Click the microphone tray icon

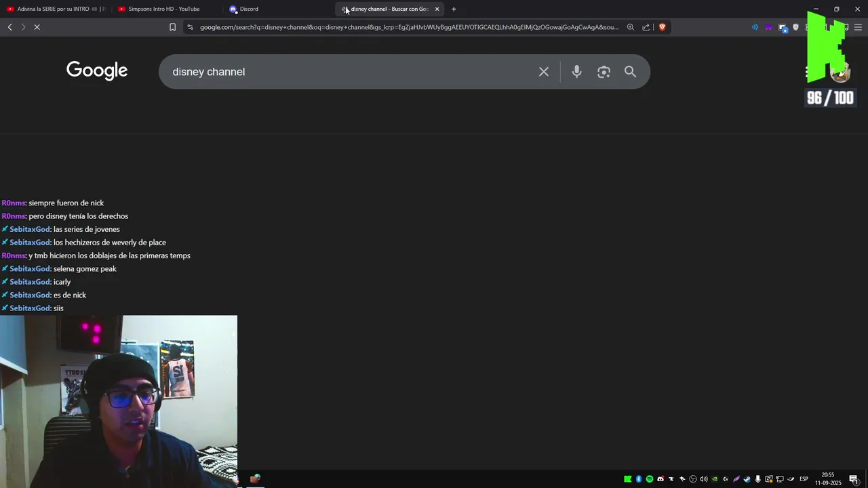point(757,479)
